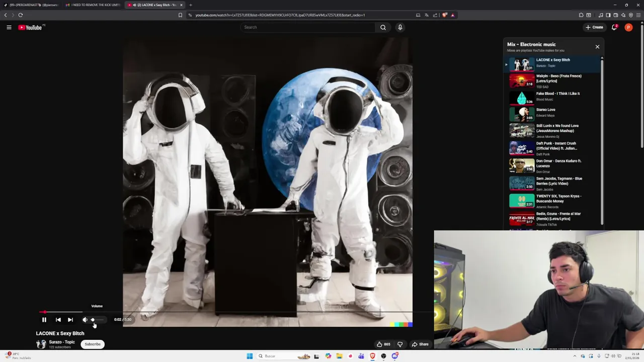Go to the YouTube home logo
Viewport: 644px width, 362px height.
click(31, 27)
